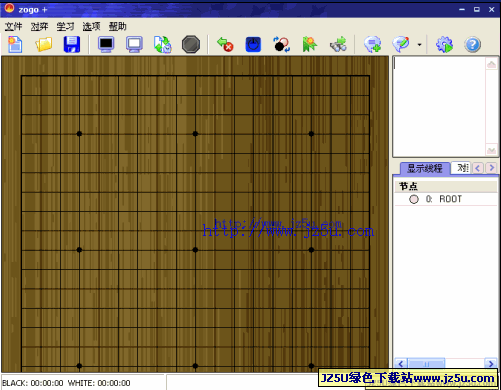Click the right arrow of the tab scroller

coord(491,168)
